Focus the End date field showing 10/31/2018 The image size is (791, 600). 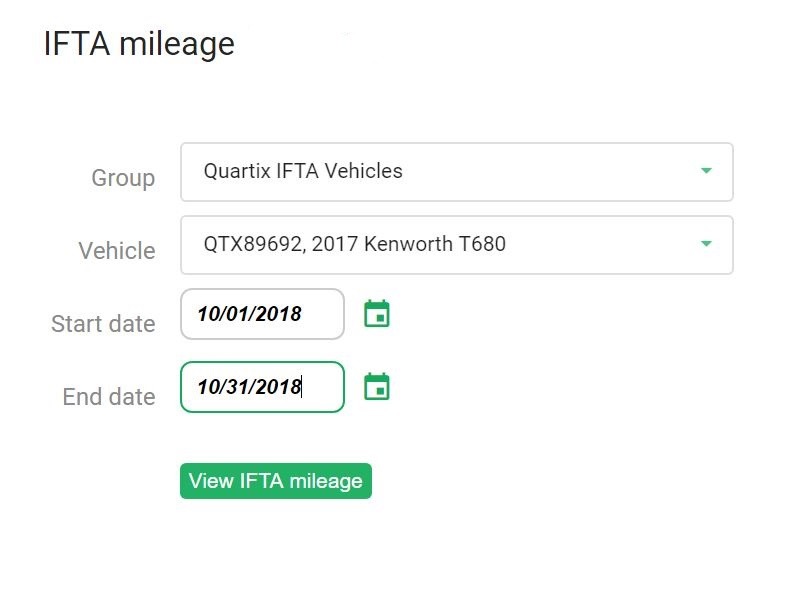pos(262,387)
